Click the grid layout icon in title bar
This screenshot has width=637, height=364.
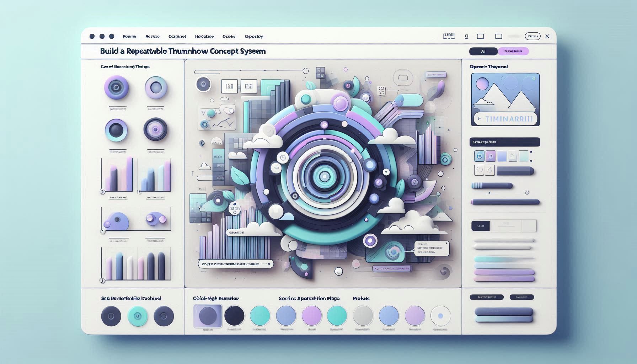(449, 36)
